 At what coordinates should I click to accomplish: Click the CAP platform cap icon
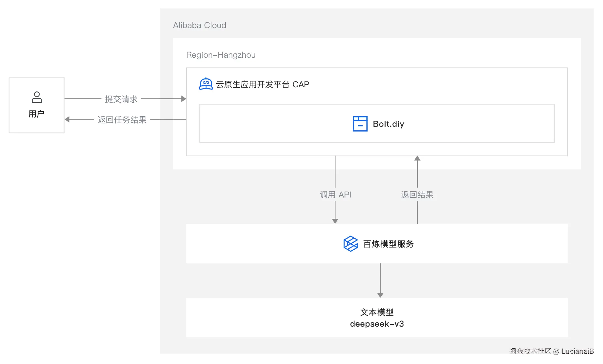(206, 84)
